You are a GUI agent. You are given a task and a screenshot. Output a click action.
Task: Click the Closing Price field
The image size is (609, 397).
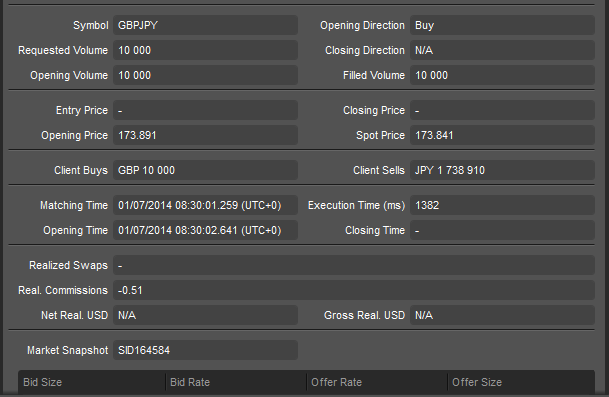tap(502, 110)
